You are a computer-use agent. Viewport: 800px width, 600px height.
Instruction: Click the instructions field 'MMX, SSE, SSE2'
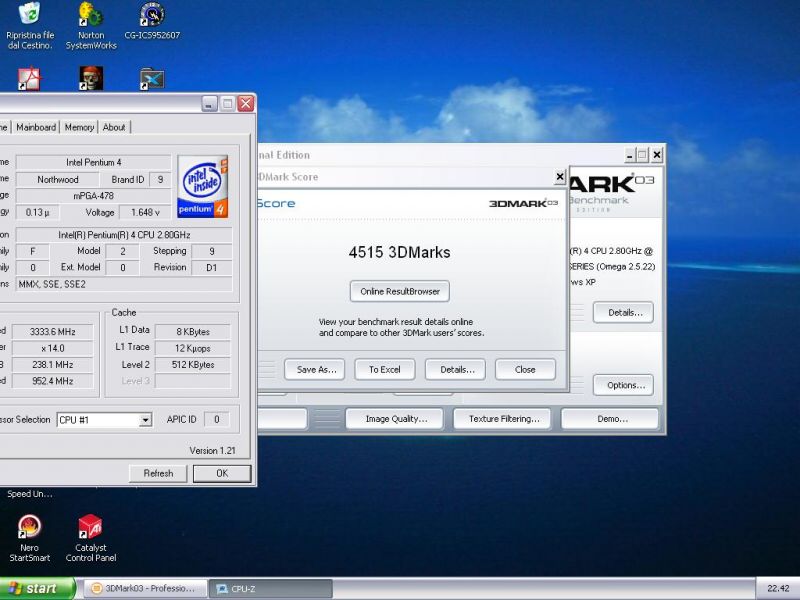click(x=124, y=284)
